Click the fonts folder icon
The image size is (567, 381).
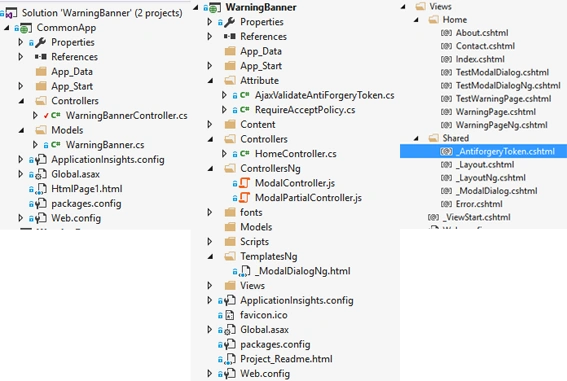click(x=230, y=212)
